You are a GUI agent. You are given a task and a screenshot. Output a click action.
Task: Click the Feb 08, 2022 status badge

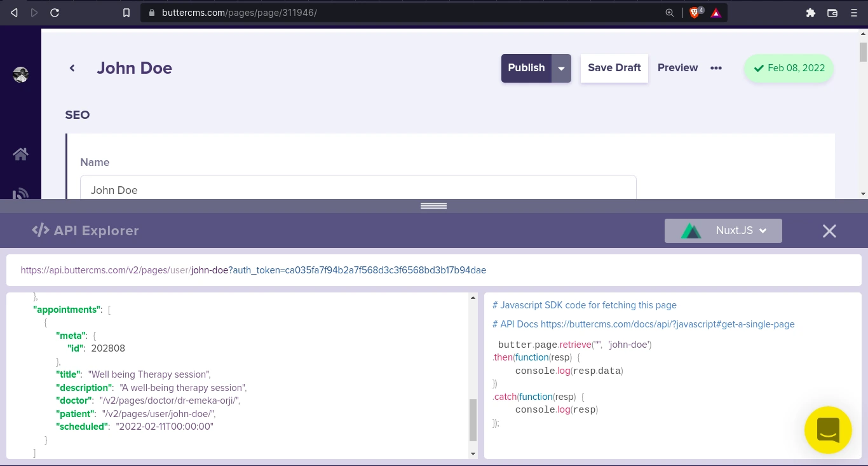pos(789,68)
